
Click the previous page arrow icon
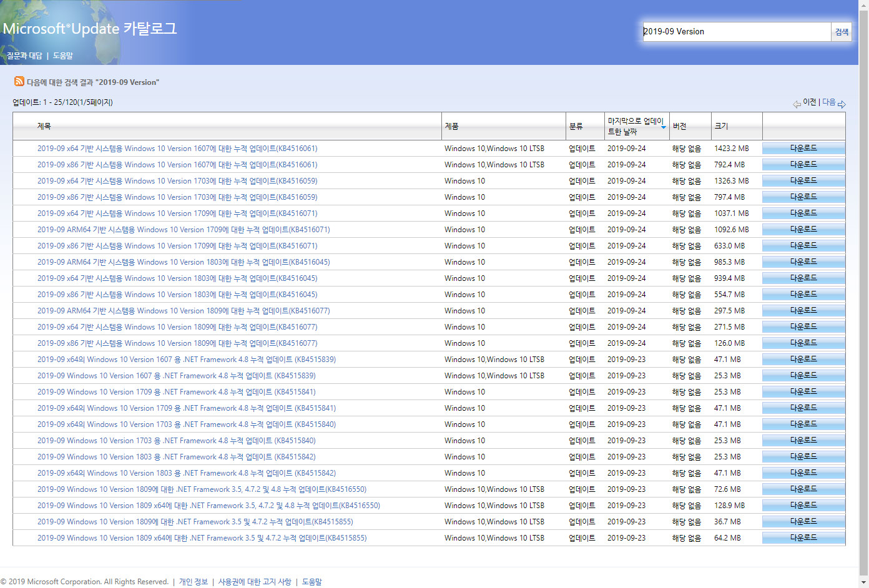point(797,104)
